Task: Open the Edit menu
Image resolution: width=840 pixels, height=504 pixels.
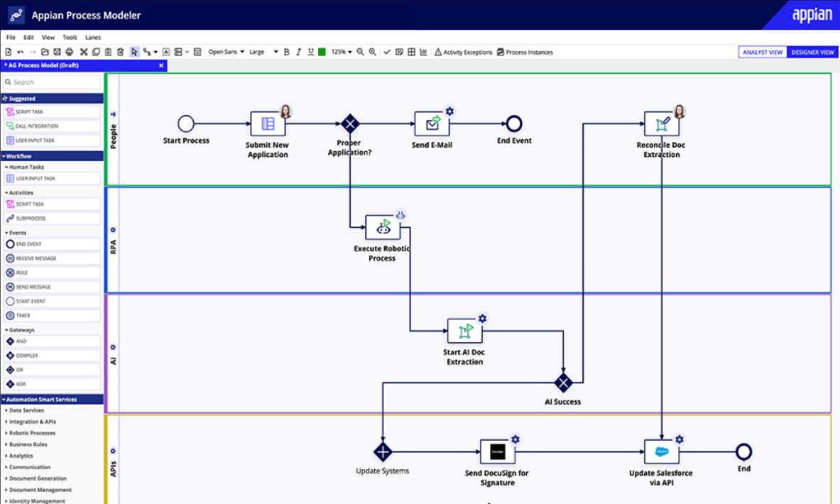Action: [28, 37]
